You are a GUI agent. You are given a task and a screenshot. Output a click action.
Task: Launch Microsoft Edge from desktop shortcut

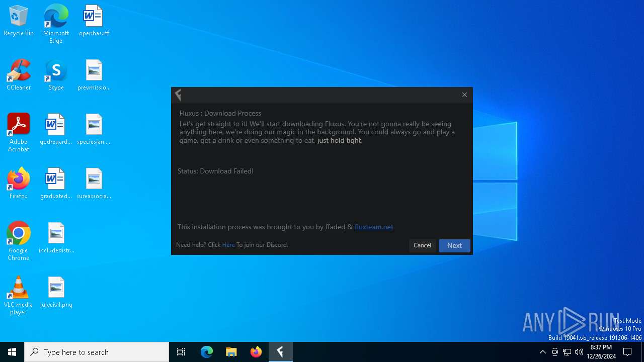pyautogui.click(x=56, y=24)
